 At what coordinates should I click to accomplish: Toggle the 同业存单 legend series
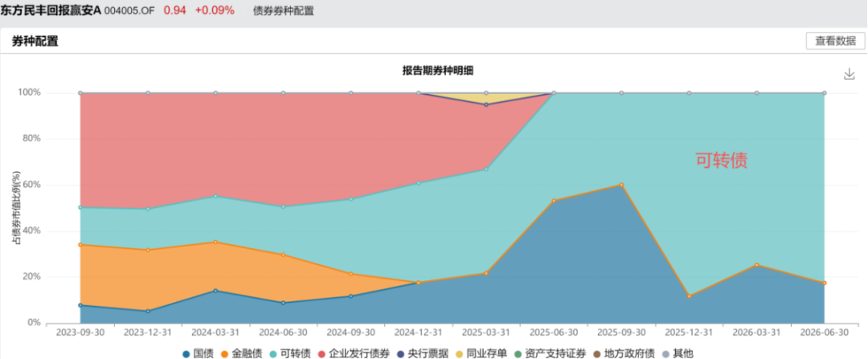click(x=481, y=353)
